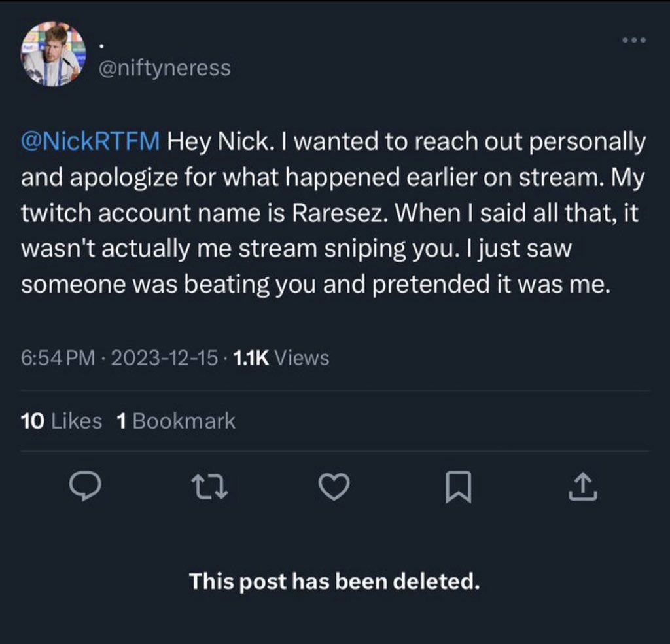
Task: Go to the @niftyneress handle
Action: tap(164, 68)
